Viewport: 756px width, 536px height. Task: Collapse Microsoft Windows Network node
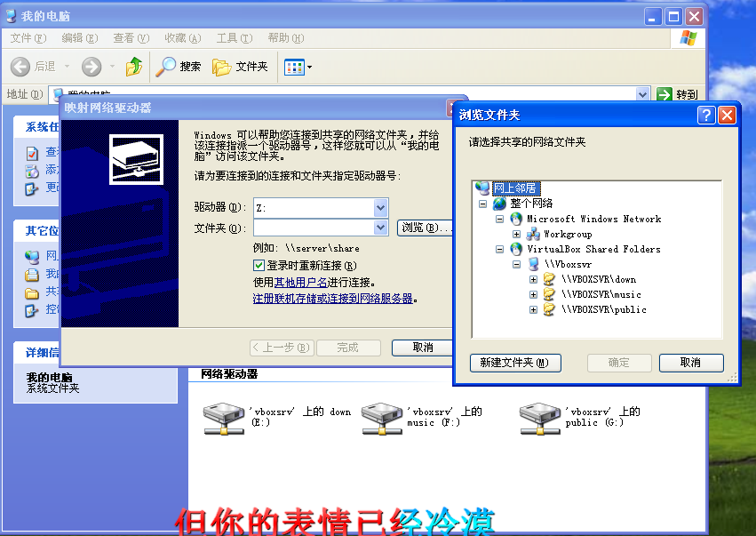click(499, 219)
